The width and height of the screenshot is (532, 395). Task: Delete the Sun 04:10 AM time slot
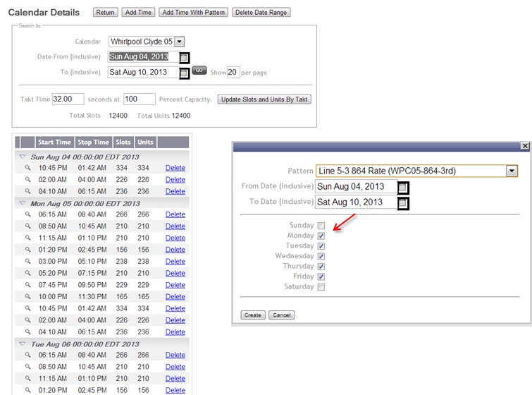pos(175,191)
